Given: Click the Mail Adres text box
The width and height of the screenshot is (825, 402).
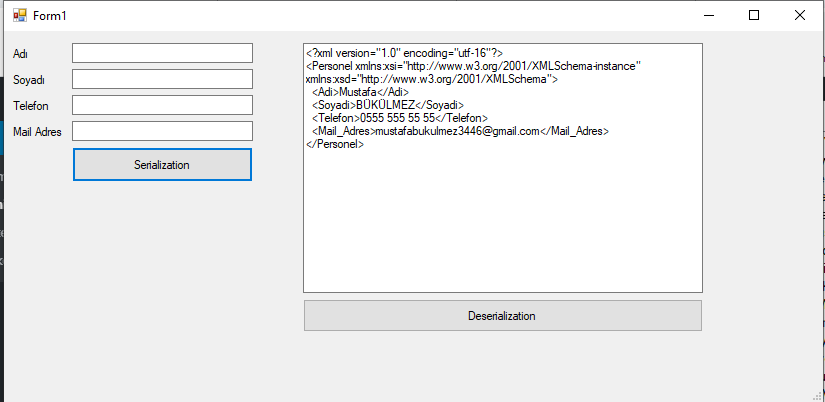Looking at the screenshot, I should tap(163, 131).
